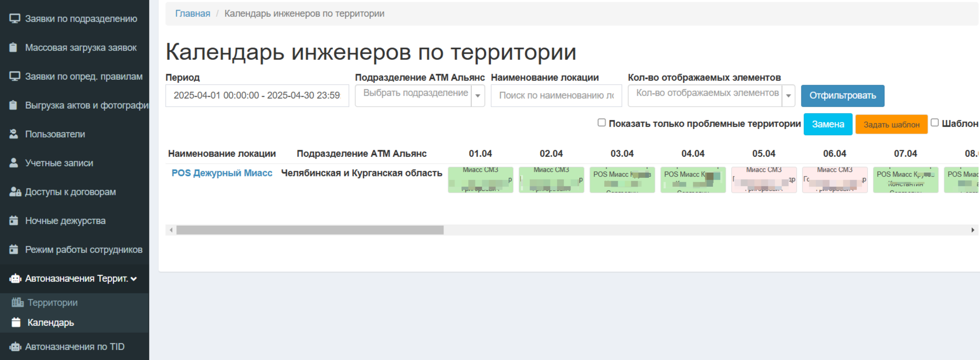Click the calendar icon beside Ночные дежурства

coord(14,221)
